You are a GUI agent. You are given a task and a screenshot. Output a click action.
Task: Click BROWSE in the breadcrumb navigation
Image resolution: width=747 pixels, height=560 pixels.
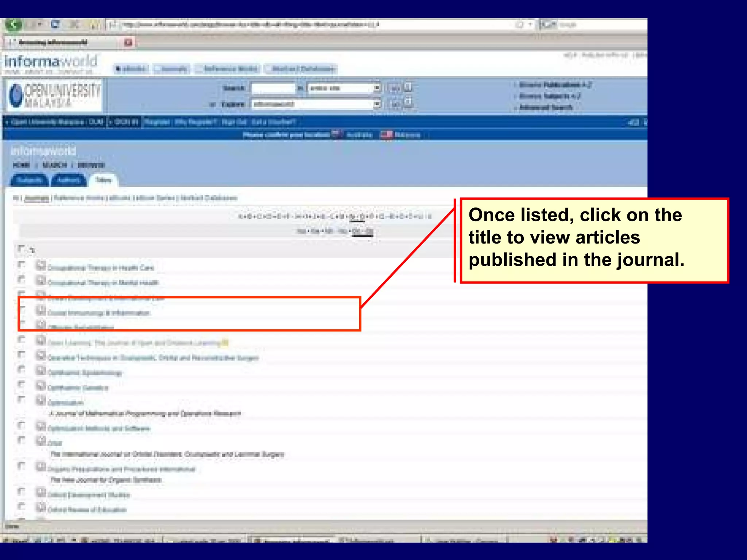point(91,165)
